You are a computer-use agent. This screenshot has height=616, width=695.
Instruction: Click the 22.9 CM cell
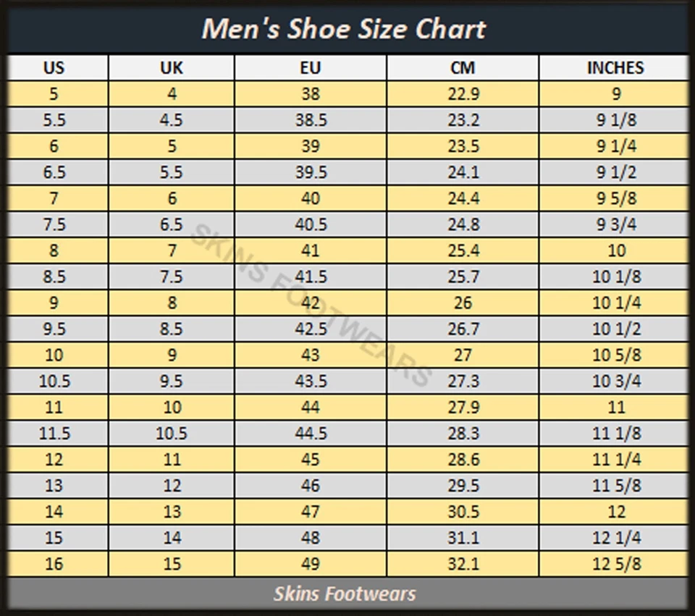click(x=463, y=94)
